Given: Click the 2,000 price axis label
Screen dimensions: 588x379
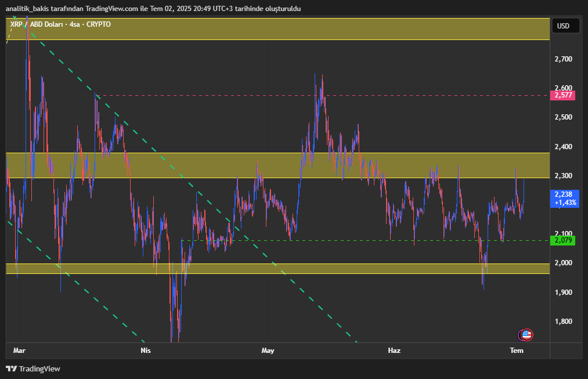Looking at the screenshot, I should pos(564,263).
